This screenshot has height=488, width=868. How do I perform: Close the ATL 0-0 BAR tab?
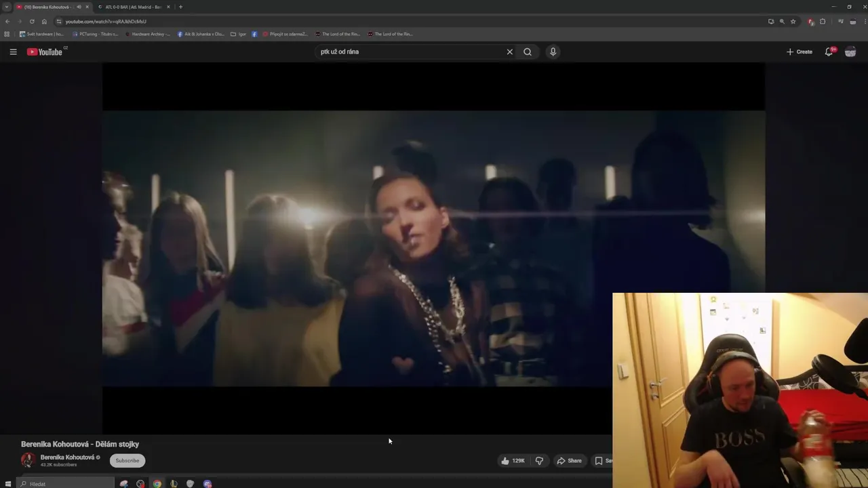tap(168, 7)
